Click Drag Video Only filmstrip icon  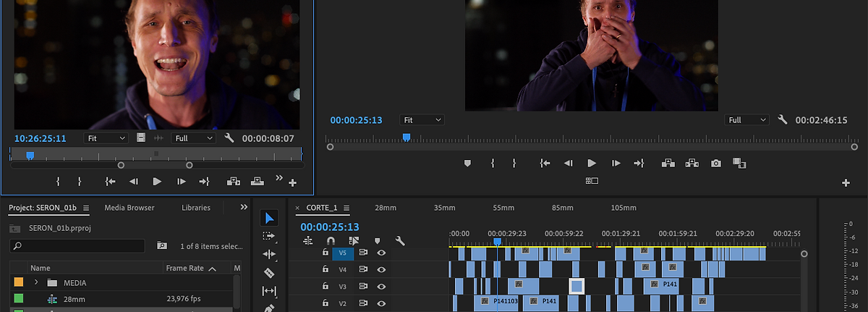click(141, 138)
